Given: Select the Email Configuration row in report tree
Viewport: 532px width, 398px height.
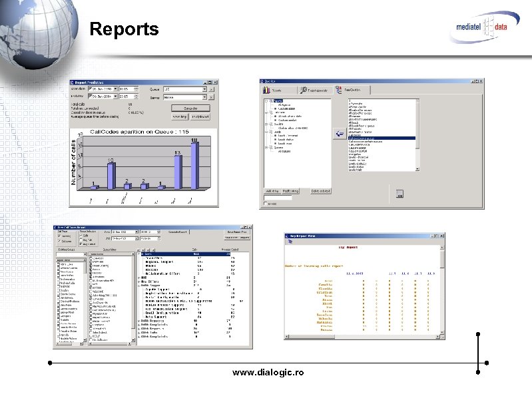Looking at the screenshot, I should [162, 313].
